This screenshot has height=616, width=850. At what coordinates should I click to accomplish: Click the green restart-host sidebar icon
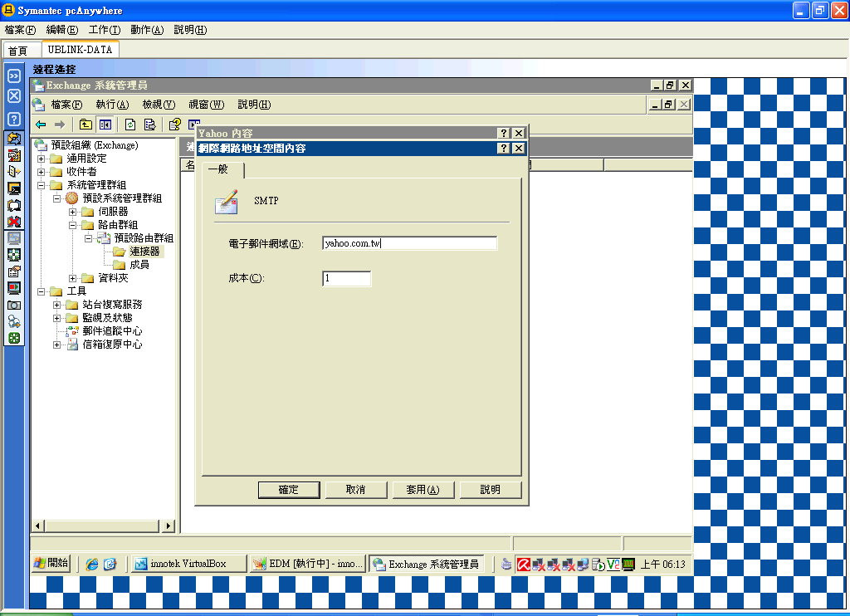click(x=14, y=339)
